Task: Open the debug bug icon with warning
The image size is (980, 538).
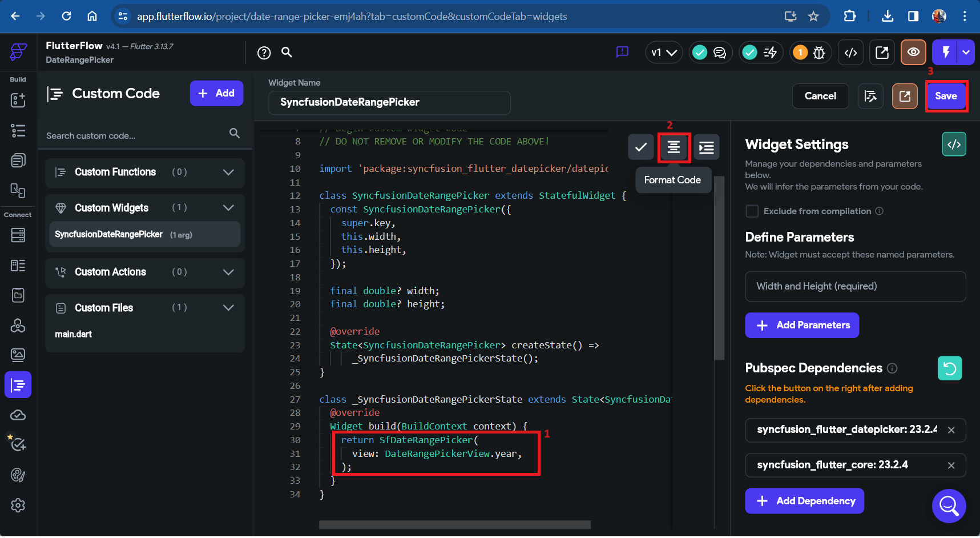Action: tap(819, 53)
